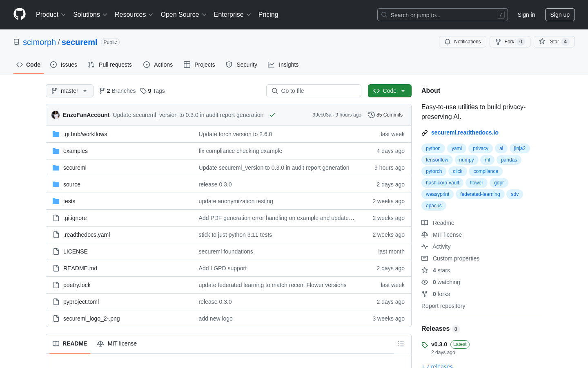Image resolution: width=588 pixels, height=368 pixels.
Task: Fork the repository
Action: pos(510,42)
